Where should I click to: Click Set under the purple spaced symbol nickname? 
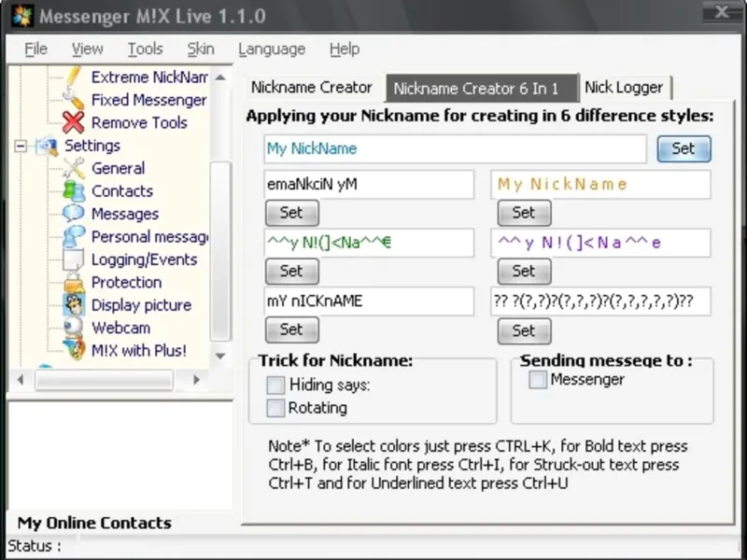tap(524, 271)
